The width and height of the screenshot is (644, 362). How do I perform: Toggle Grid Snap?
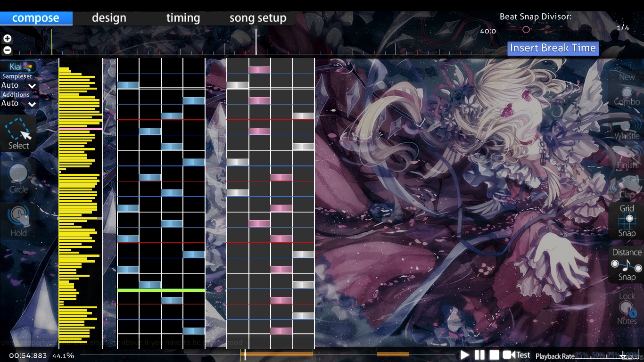627,221
